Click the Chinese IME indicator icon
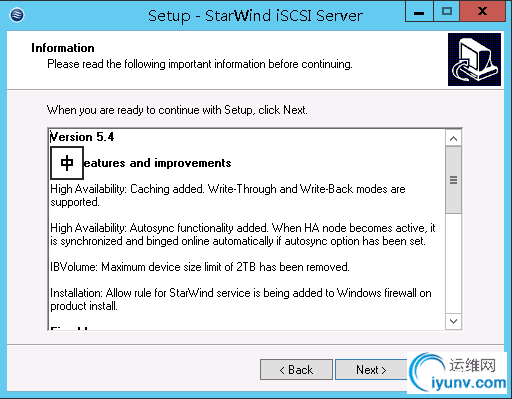Screen dimensions: 512x399 (67, 163)
